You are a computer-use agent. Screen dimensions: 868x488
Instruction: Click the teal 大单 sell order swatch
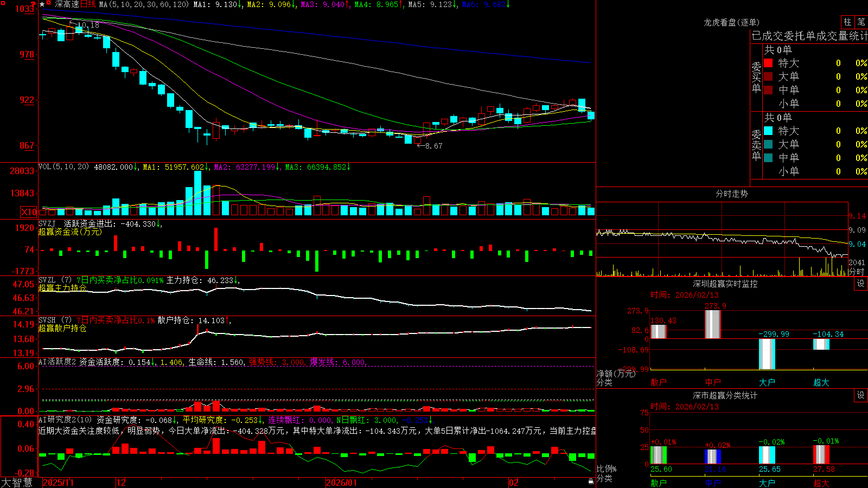point(768,144)
